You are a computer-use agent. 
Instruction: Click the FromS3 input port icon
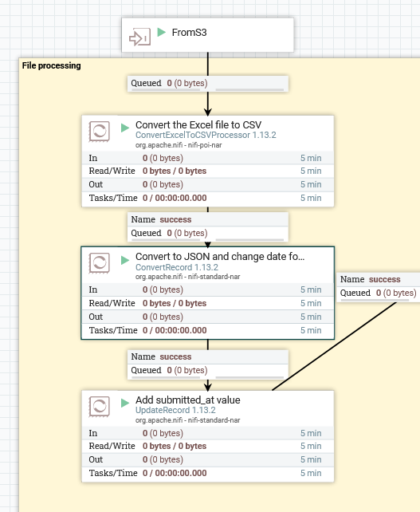[139, 37]
